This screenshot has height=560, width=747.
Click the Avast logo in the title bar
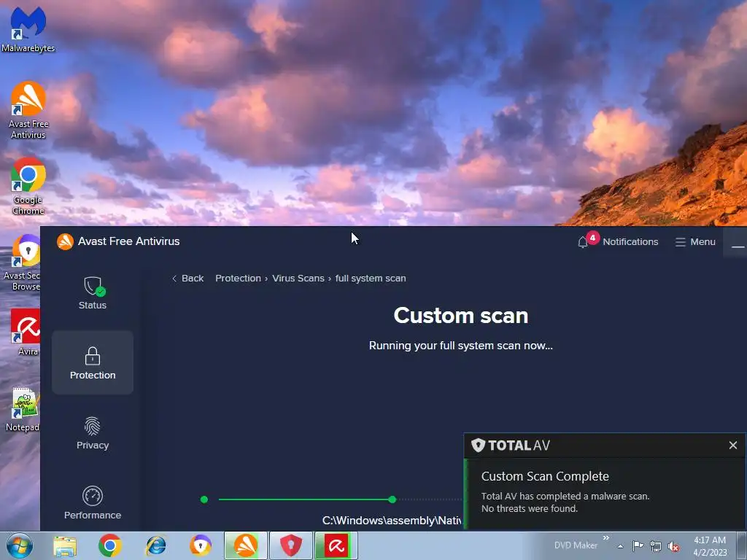pos(65,241)
